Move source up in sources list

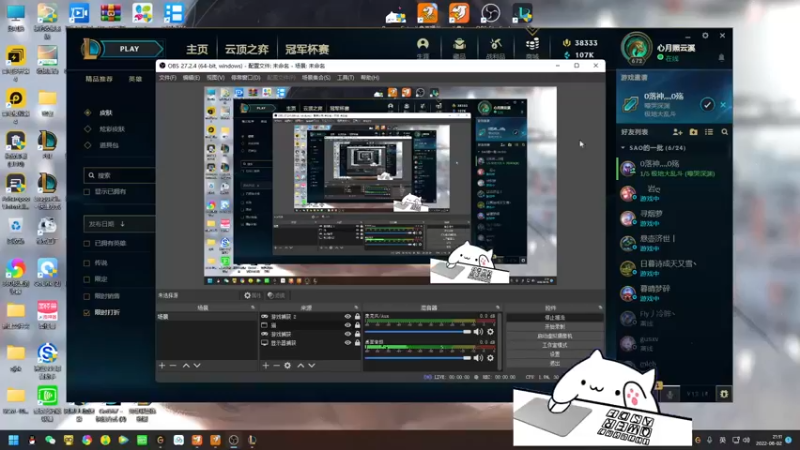pos(301,366)
